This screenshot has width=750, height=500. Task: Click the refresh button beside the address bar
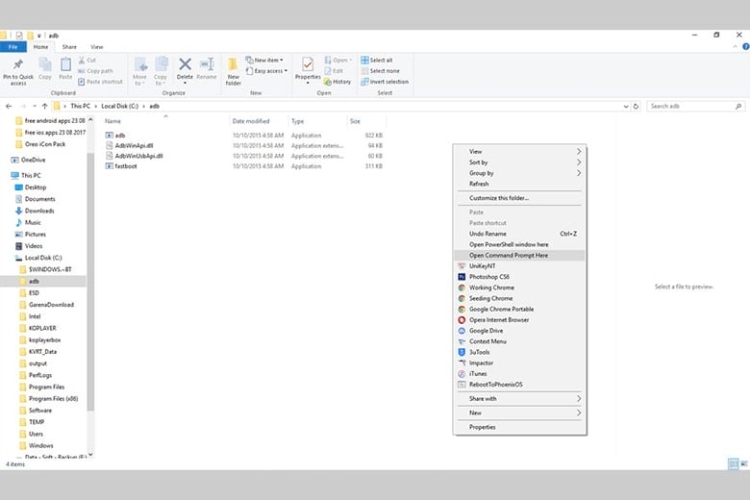[636, 106]
